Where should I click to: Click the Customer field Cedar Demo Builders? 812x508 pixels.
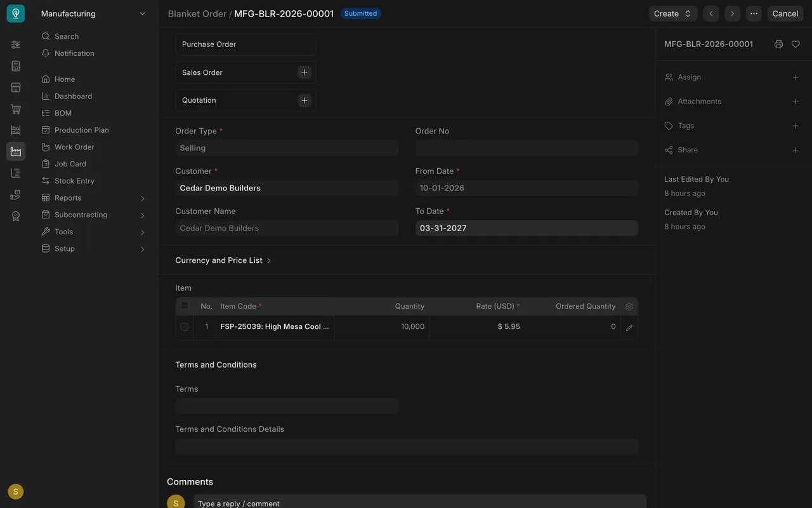click(x=287, y=188)
